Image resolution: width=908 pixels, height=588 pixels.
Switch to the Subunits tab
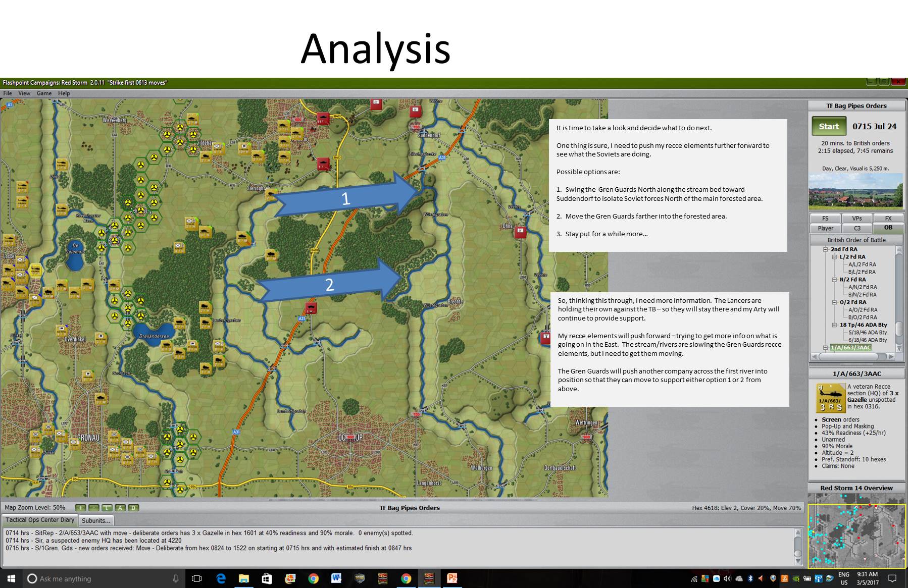[96, 520]
